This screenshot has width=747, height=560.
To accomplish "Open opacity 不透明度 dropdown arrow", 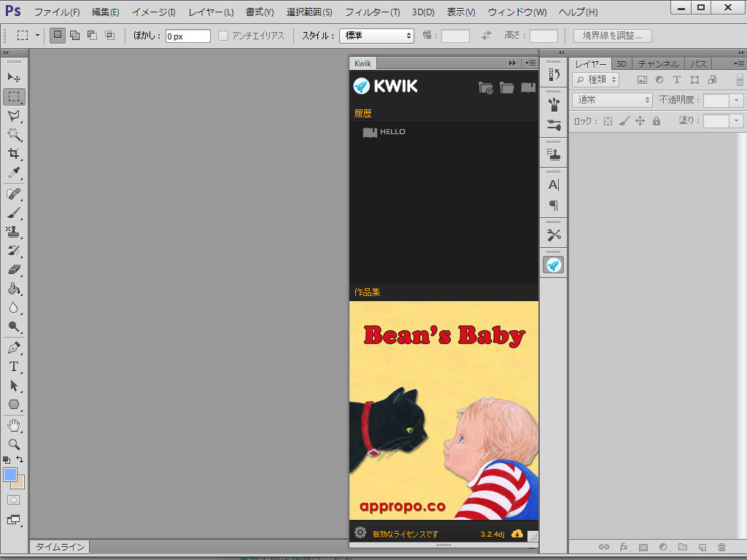I will click(x=737, y=100).
